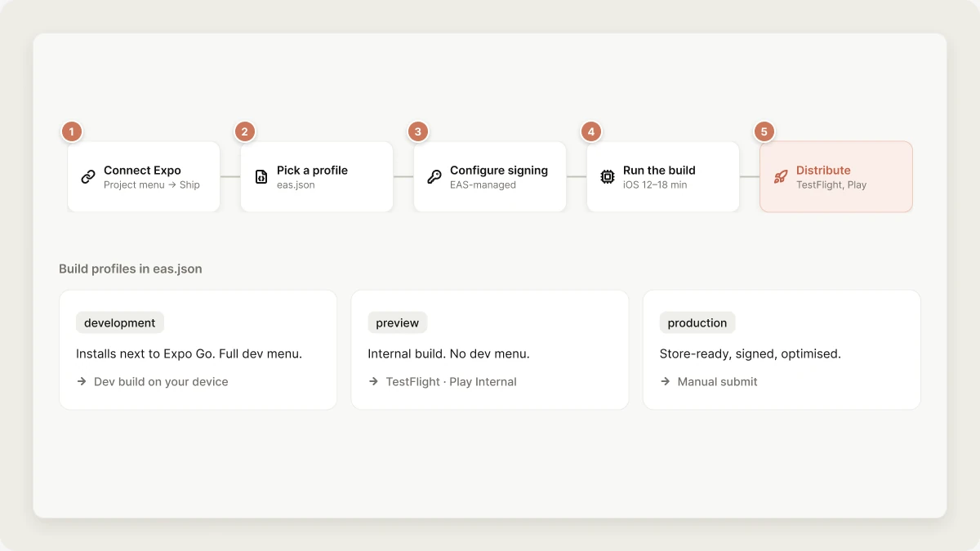This screenshot has height=551, width=980.
Task: Select the 'Run the build' step title
Action: tap(659, 171)
